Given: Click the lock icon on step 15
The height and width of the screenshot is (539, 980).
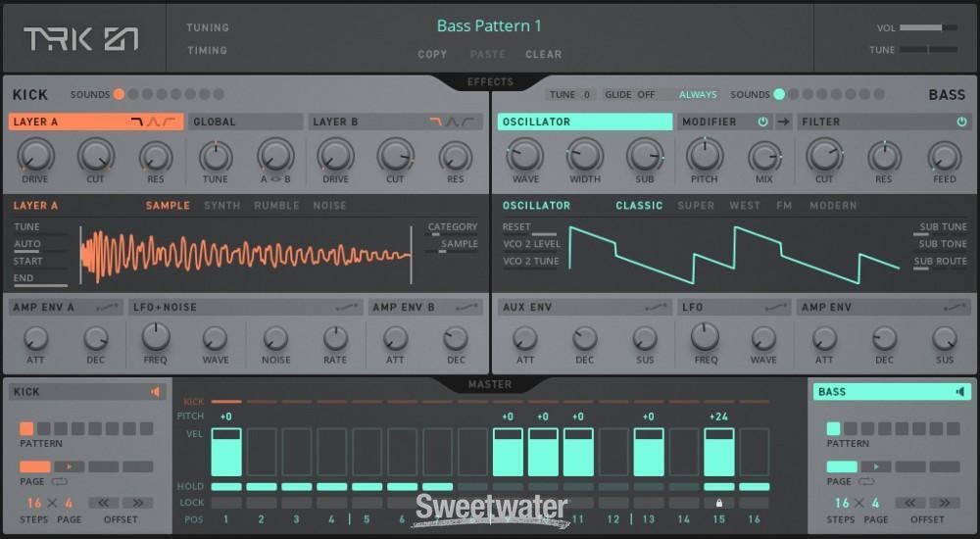Looking at the screenshot, I should point(719,503).
